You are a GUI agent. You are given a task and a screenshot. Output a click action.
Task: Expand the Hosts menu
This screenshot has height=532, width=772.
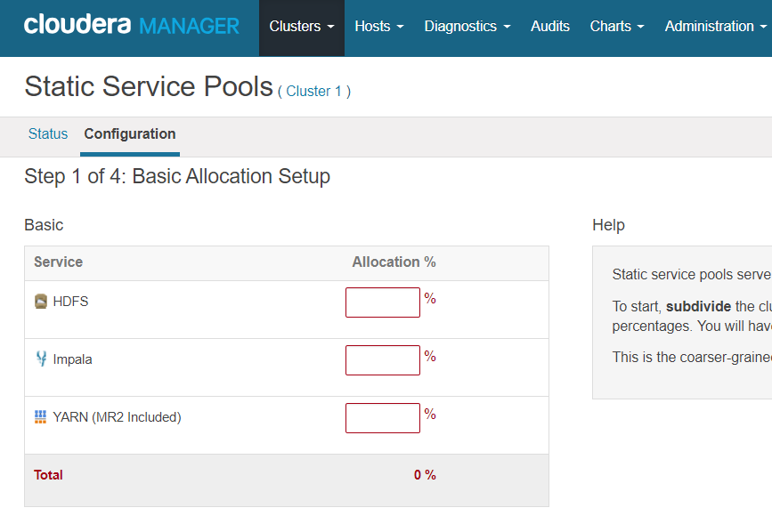[x=378, y=26]
